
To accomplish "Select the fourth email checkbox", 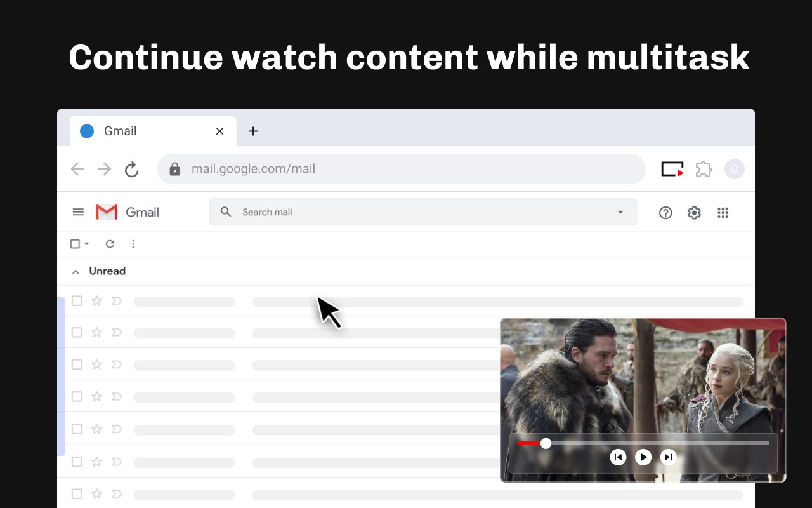I will (77, 397).
